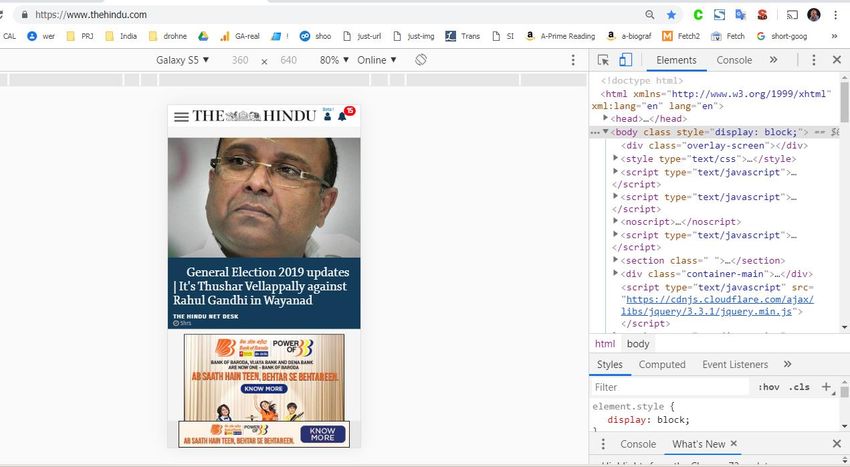850x467 pixels.
Task: Click KNOW MORE on bottom banner ad
Action: 323,434
